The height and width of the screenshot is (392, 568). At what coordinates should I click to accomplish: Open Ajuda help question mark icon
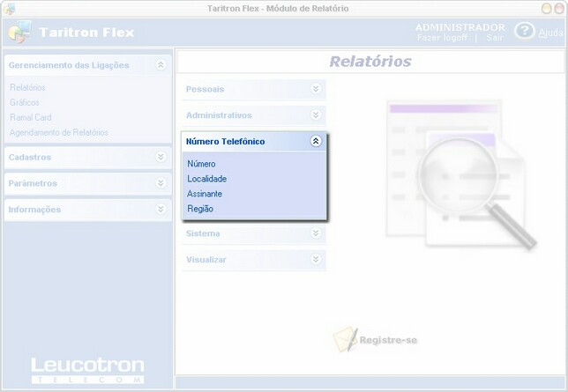click(x=524, y=31)
